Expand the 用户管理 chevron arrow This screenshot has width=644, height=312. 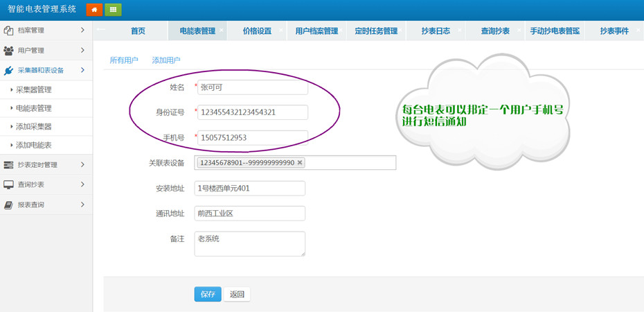click(x=82, y=51)
